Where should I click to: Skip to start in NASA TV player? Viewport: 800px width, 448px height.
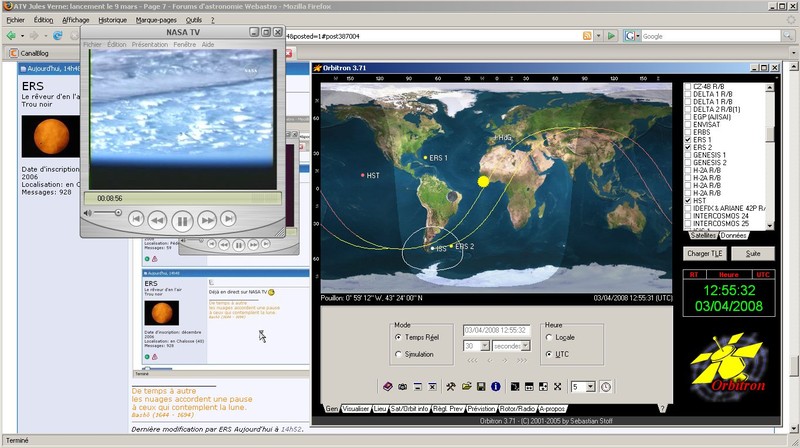click(135, 219)
